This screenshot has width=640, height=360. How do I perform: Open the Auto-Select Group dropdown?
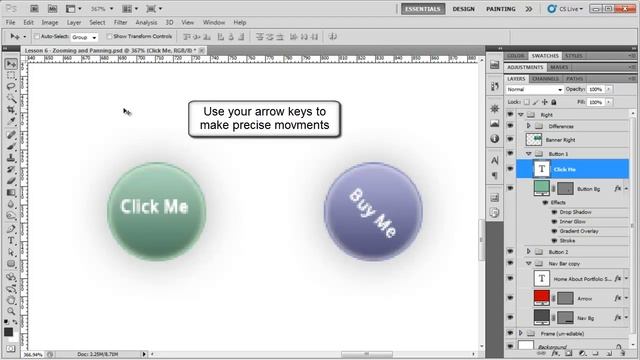coord(84,37)
